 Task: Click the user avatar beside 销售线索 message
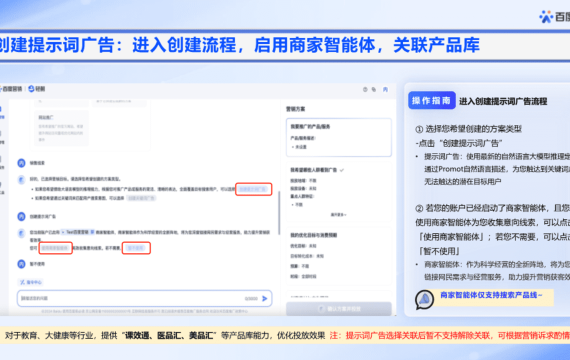21,163
